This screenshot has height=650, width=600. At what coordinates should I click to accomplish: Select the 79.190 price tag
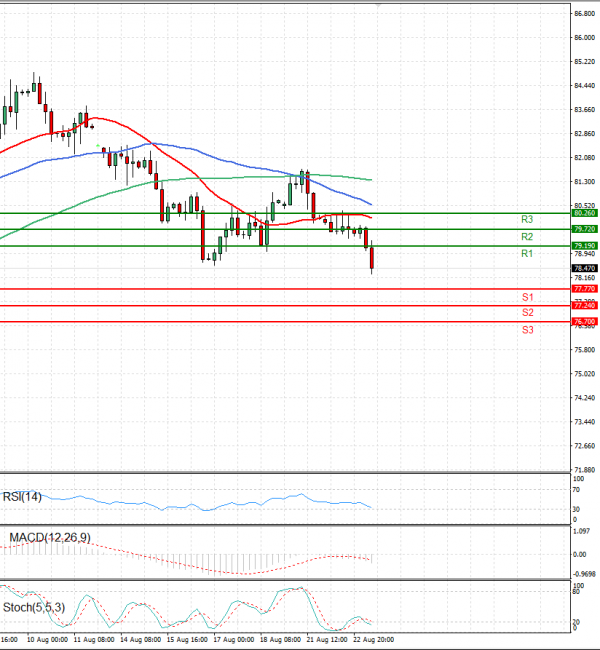pos(585,246)
